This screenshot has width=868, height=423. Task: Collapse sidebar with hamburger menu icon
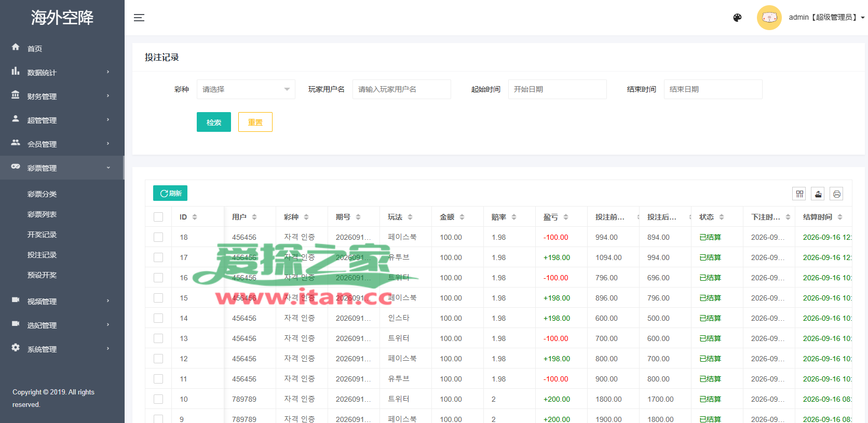tap(139, 18)
